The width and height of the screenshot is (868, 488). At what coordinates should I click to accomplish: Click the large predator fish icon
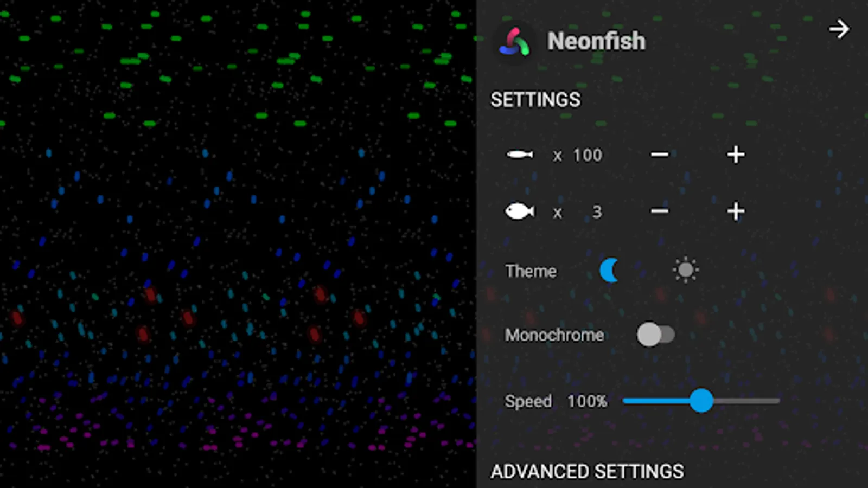(x=520, y=211)
